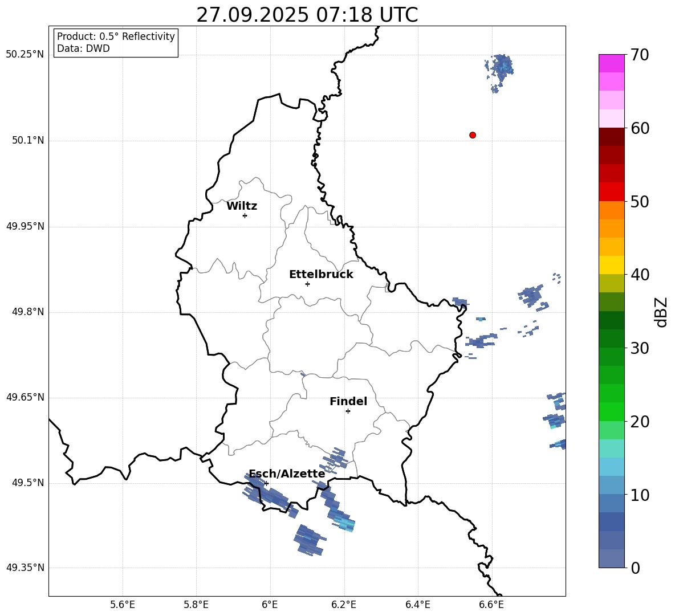Click the Wiltz location cross marker
675x616 pixels.
point(245,215)
